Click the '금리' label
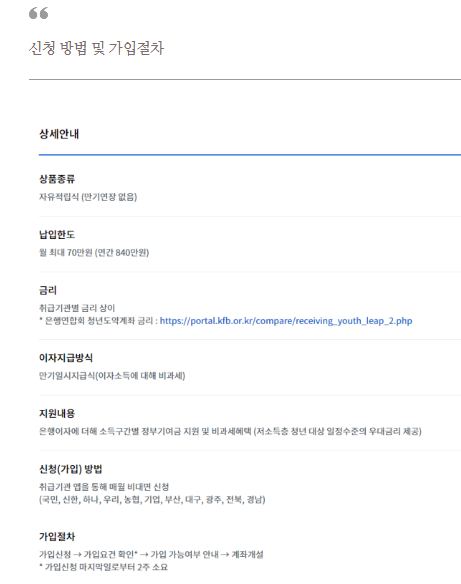The width and height of the screenshot is (461, 584). (48, 290)
